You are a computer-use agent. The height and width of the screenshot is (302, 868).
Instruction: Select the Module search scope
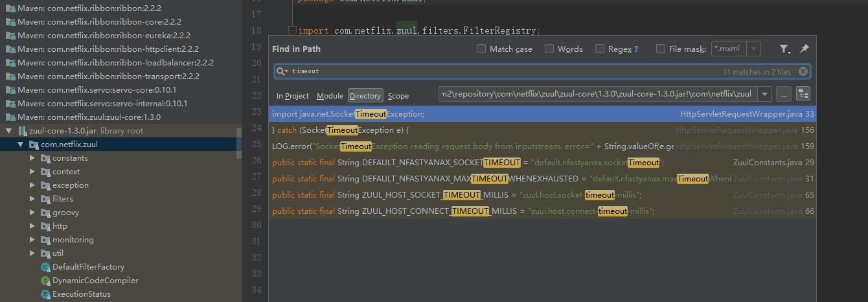tap(330, 96)
